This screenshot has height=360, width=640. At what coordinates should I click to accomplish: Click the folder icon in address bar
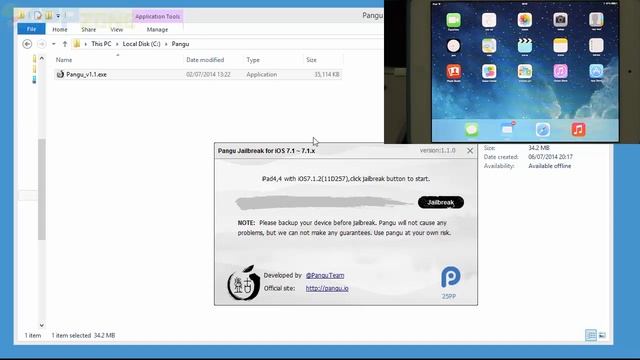click(x=76, y=44)
